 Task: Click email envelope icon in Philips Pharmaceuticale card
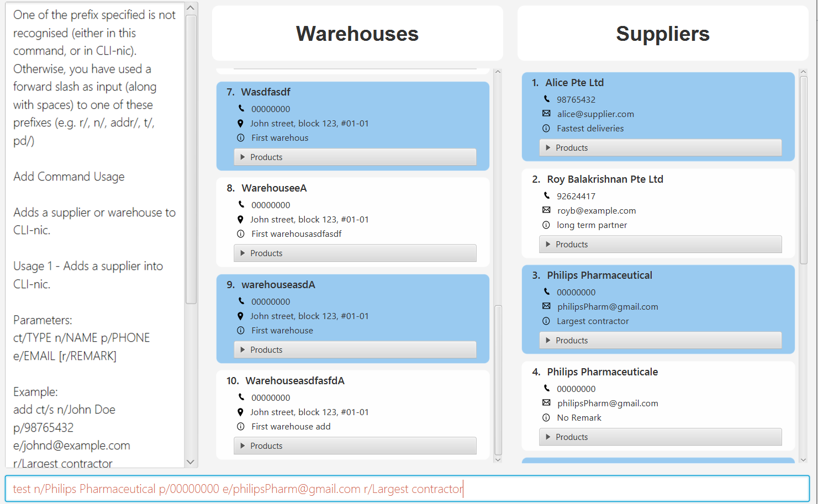546,402
